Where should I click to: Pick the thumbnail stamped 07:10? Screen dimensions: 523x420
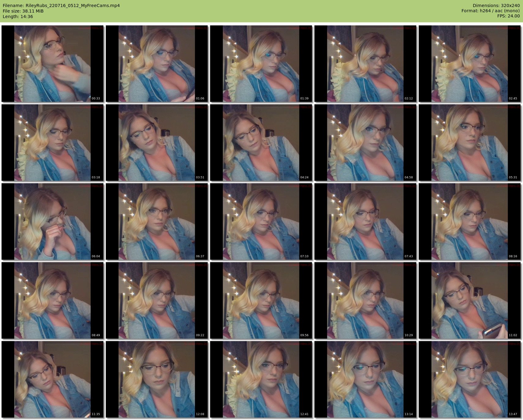tap(261, 221)
